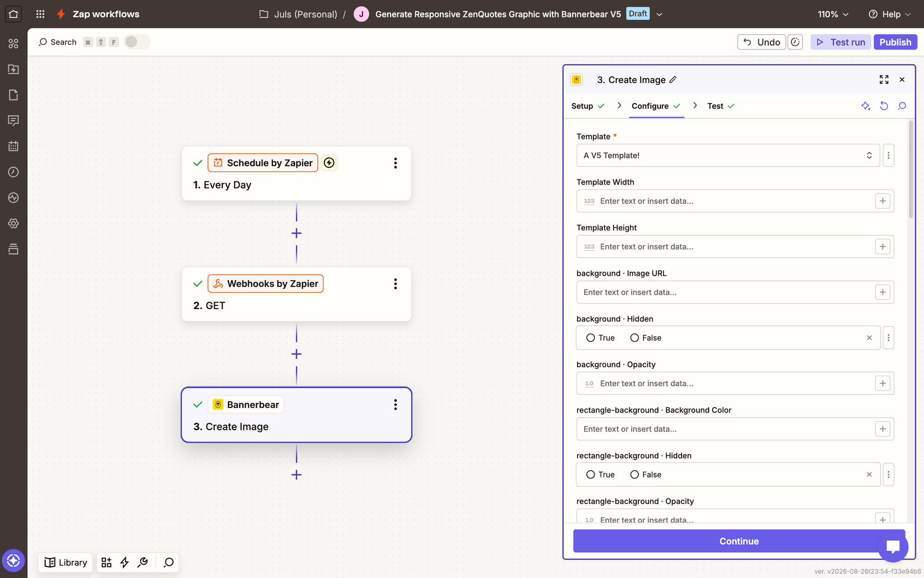Screen dimensions: 924x578
Task: Click the components grid icon in bottom toolbar
Action: click(x=106, y=562)
